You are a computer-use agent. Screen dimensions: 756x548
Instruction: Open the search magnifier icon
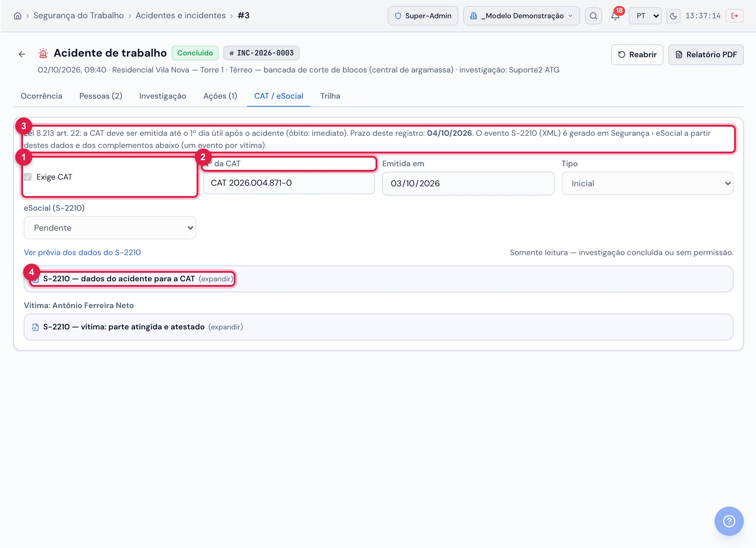[593, 16]
